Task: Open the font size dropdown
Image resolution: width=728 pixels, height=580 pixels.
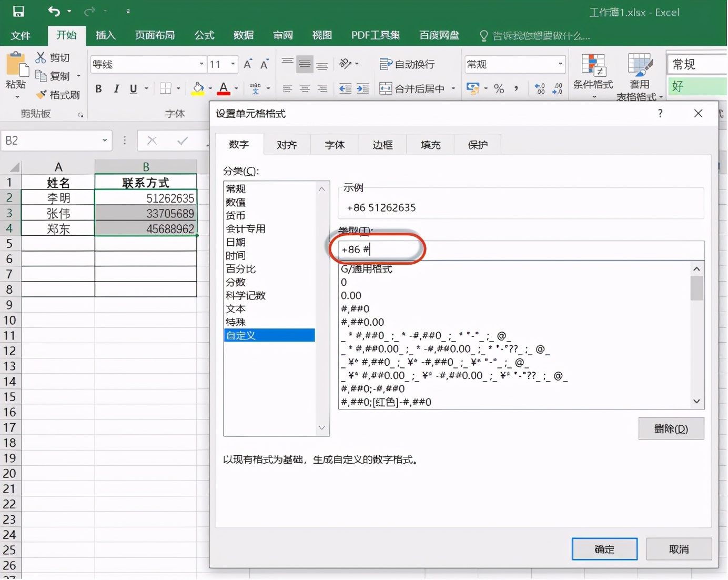Action: click(x=233, y=64)
